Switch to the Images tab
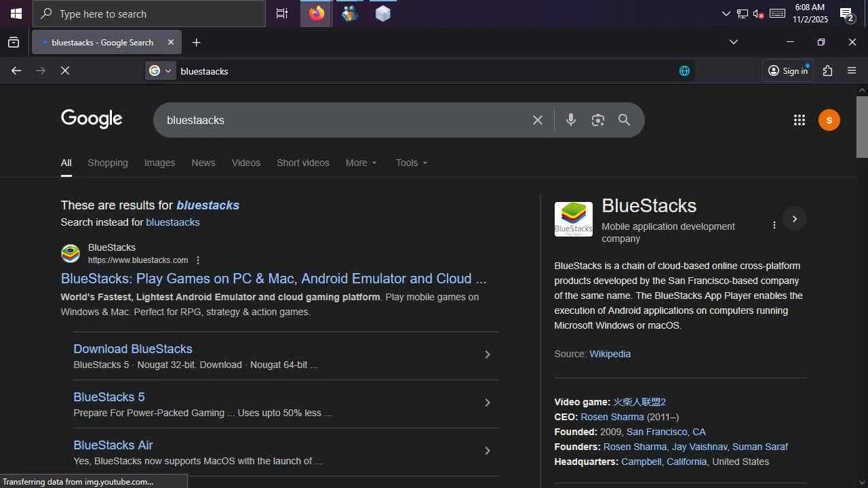 click(x=159, y=163)
